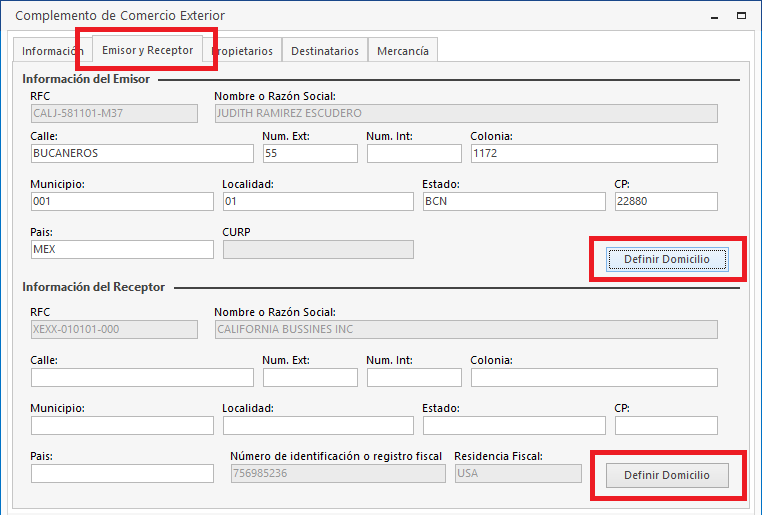The height and width of the screenshot is (515, 762).
Task: Click the empty Receptor Estado field
Action: pos(514,426)
